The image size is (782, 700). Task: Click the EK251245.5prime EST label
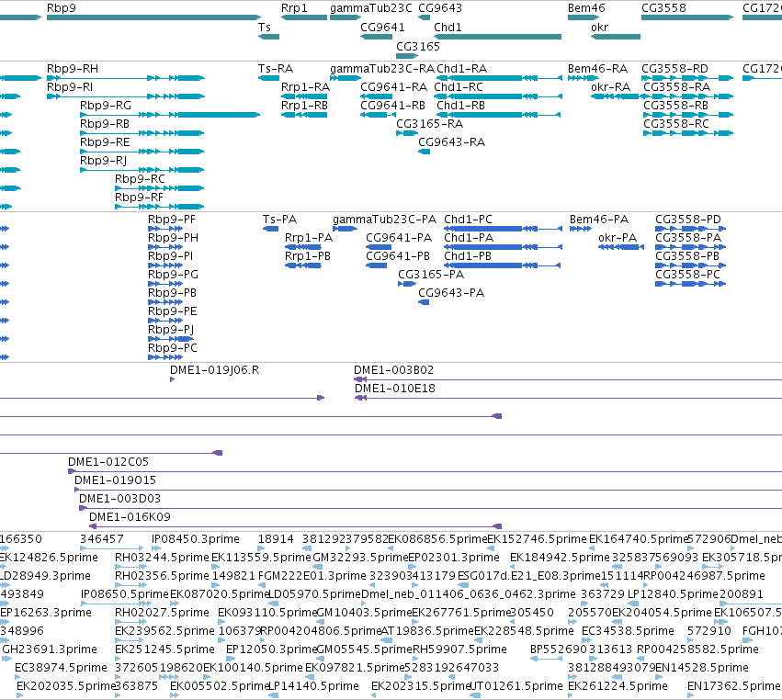pyautogui.click(x=164, y=649)
